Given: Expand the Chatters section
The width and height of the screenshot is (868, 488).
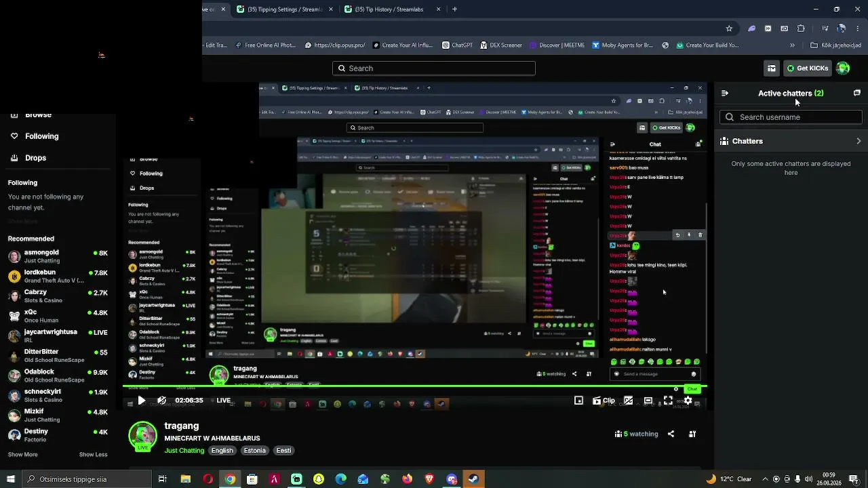Looking at the screenshot, I should click(x=791, y=141).
